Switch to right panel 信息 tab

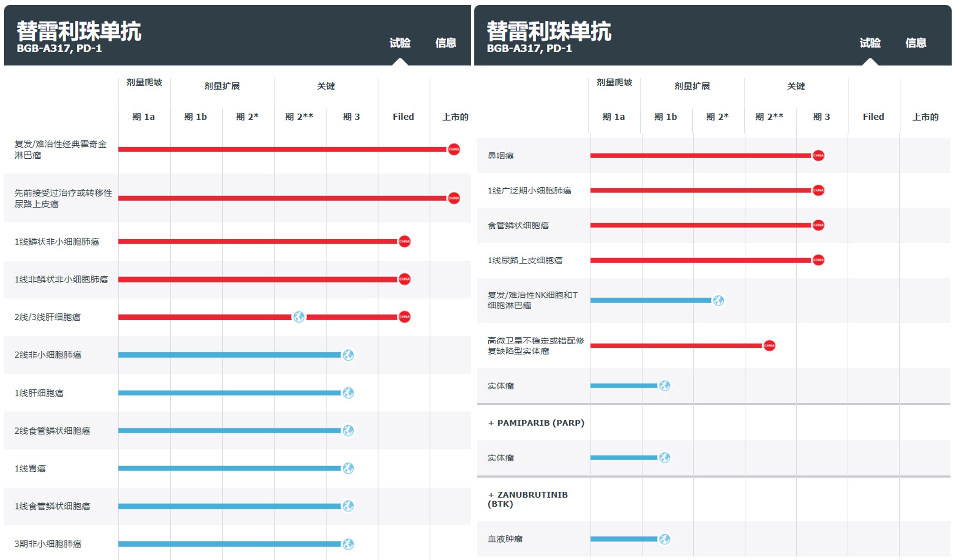(915, 43)
